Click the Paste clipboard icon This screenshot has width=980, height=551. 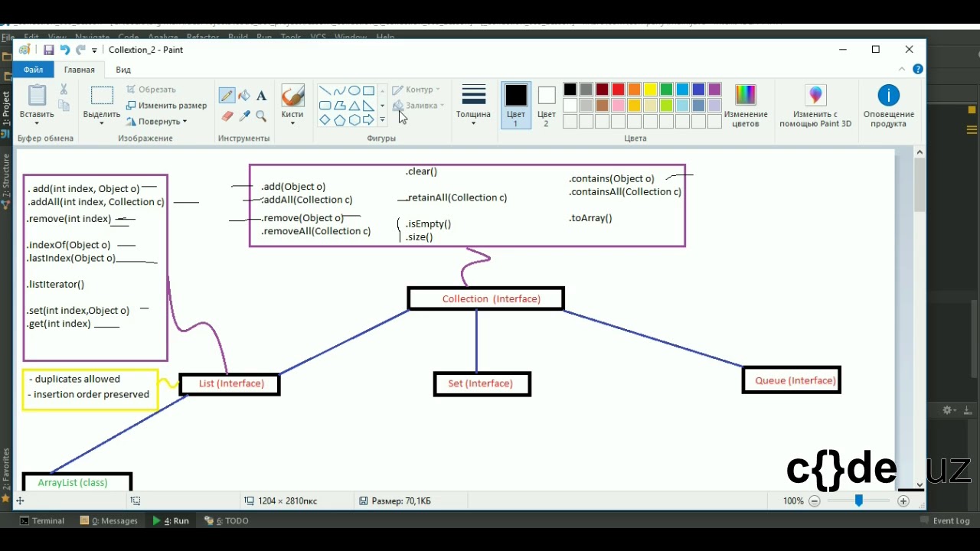coord(37,95)
